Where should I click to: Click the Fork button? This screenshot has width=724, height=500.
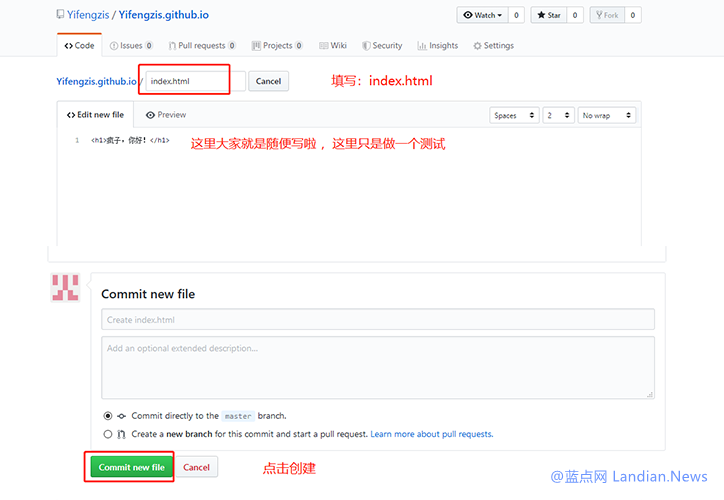pyautogui.click(x=606, y=15)
